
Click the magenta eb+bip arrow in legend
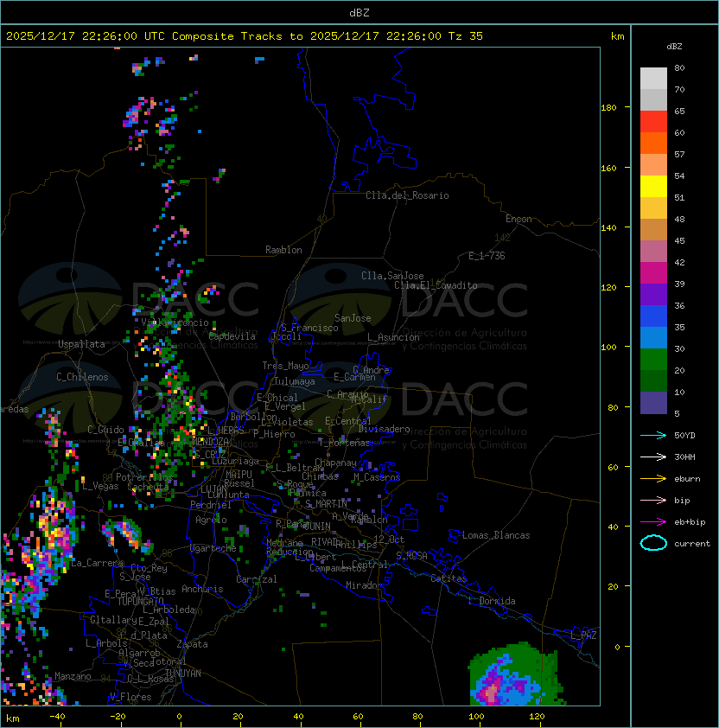point(653,522)
